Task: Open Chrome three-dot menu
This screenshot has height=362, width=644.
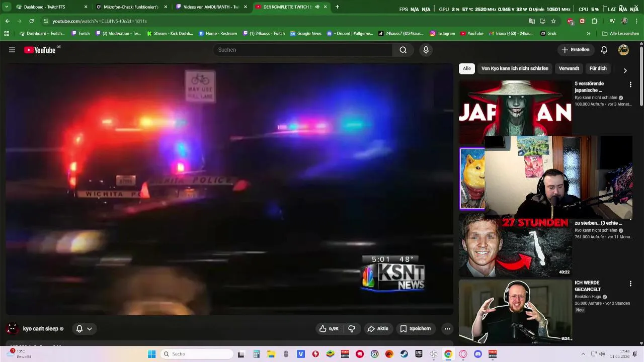Action: [x=636, y=21]
